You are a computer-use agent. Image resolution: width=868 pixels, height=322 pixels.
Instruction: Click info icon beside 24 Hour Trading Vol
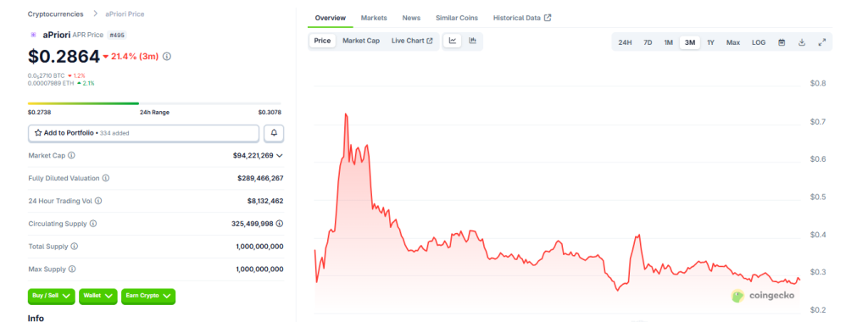(x=98, y=201)
